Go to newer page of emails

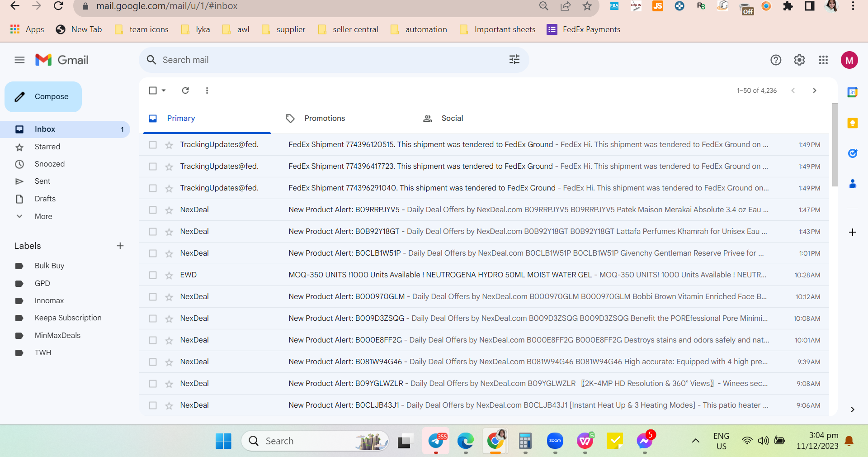[x=793, y=90]
